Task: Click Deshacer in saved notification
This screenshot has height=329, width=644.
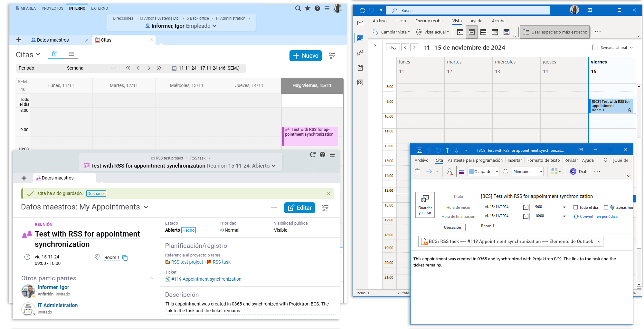Action: pyautogui.click(x=96, y=194)
